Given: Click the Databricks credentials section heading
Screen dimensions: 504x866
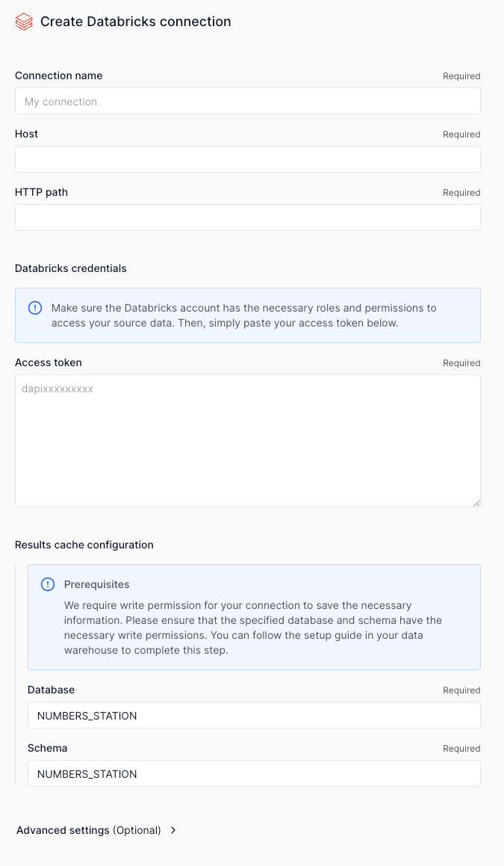Looking at the screenshot, I should [70, 268].
